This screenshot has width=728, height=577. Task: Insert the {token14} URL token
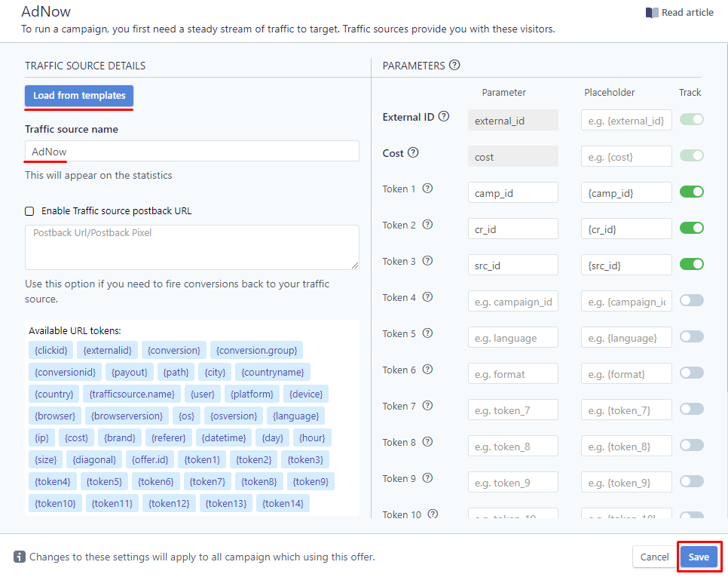(283, 503)
